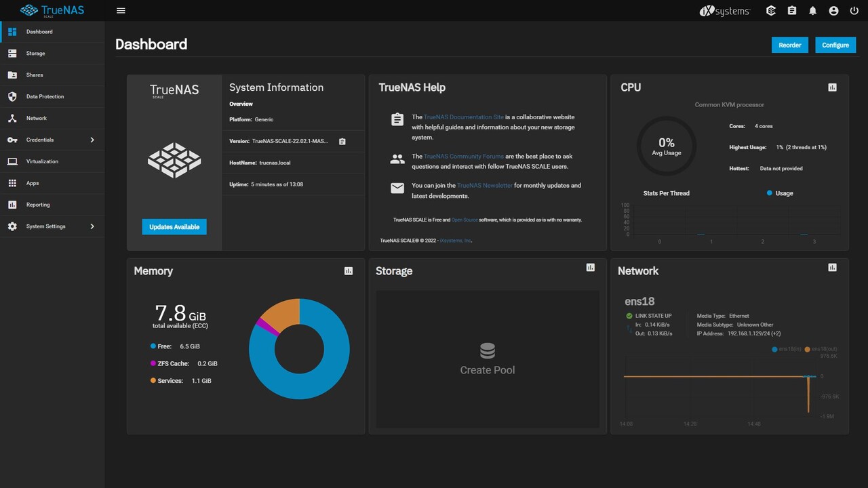Open the task manager clipboard icon
This screenshot has height=488, width=868.
pos(792,11)
